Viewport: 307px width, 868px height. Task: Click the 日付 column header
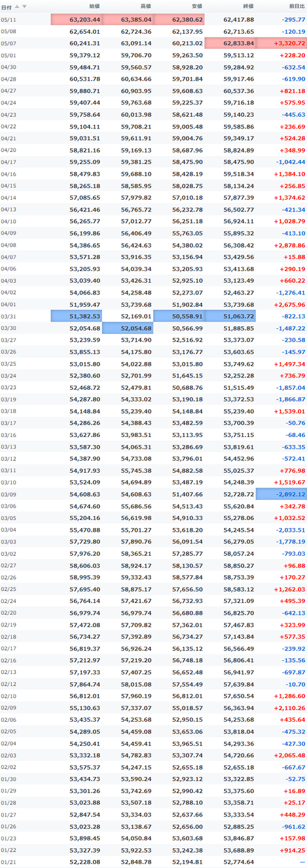pyautogui.click(x=6, y=7)
